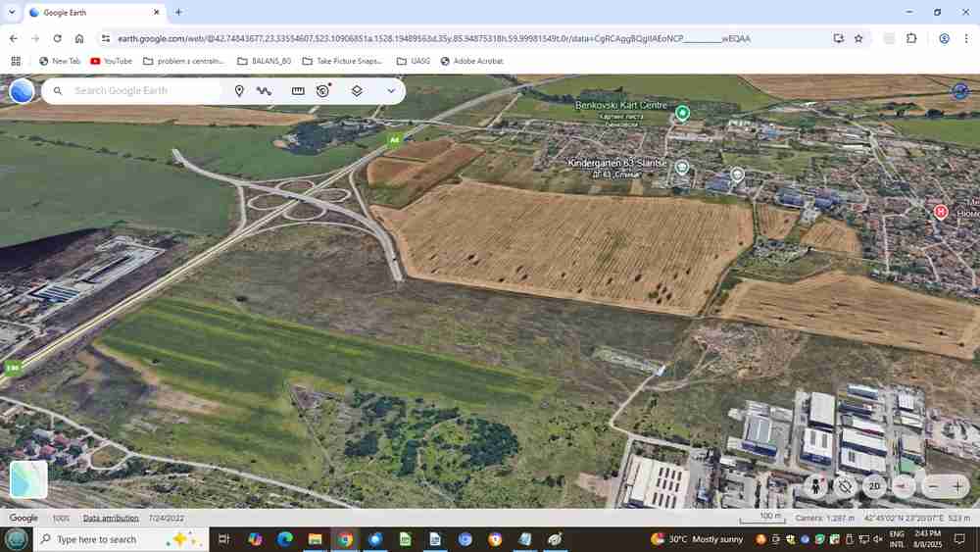980x552 pixels.
Task: Select the Google Earth browser tab
Action: [x=93, y=13]
